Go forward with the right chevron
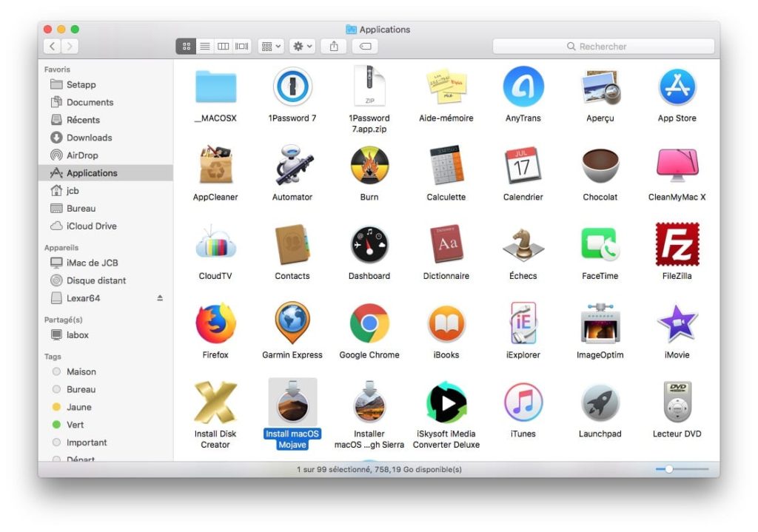The width and height of the screenshot is (758, 532). click(x=70, y=47)
